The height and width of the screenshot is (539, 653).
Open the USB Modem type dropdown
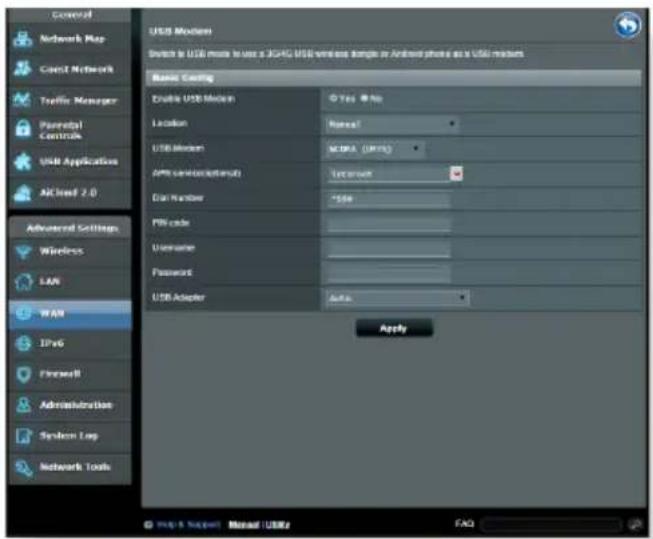[x=375, y=149]
